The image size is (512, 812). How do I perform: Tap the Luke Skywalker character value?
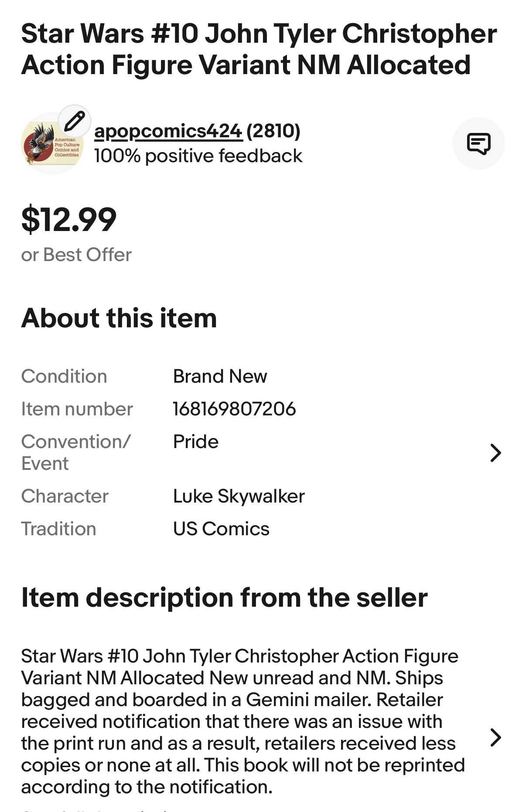[x=239, y=496]
